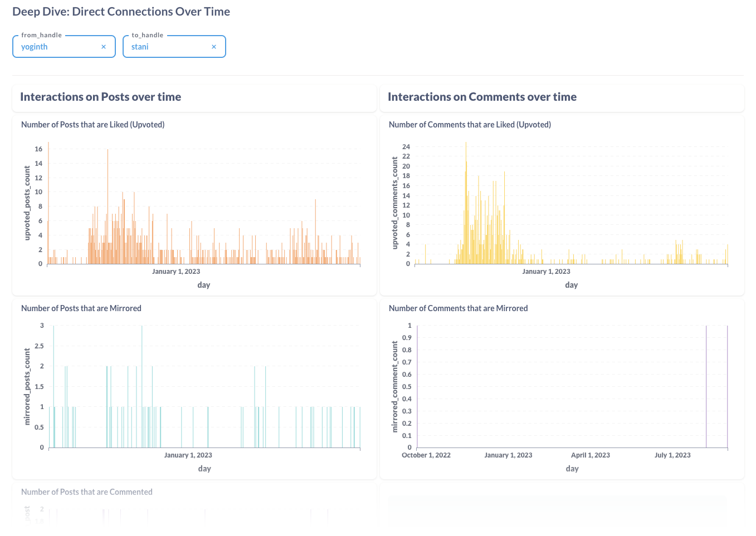The image size is (756, 536).
Task: Click the mirrored_posts_count axis label
Action: click(x=27, y=387)
